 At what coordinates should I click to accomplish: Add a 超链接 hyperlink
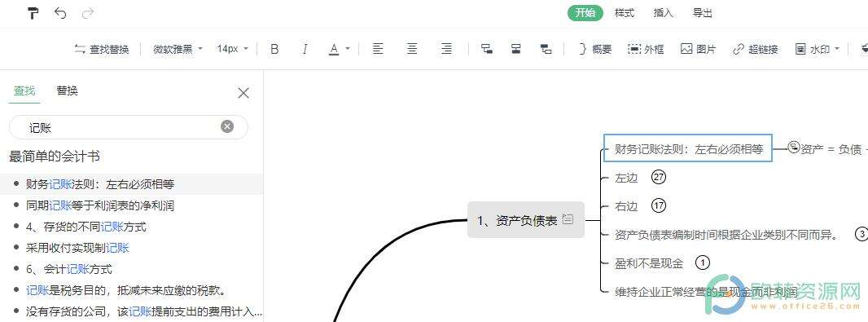pos(756,50)
